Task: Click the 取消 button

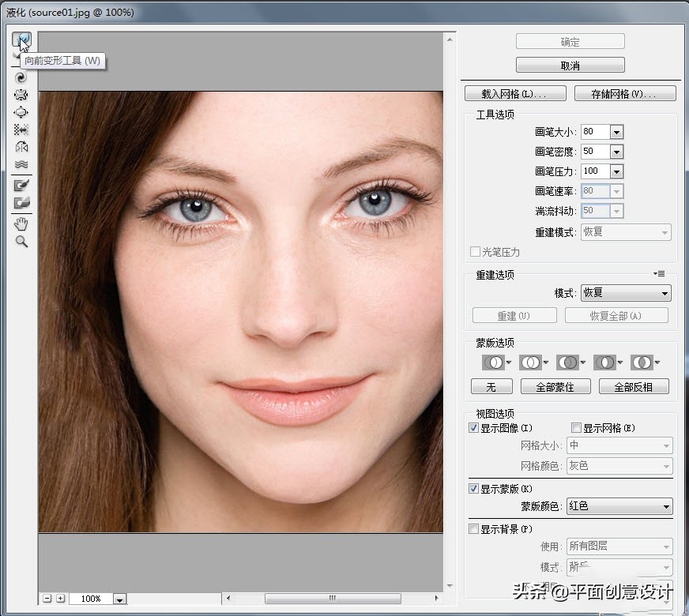Action: point(570,66)
